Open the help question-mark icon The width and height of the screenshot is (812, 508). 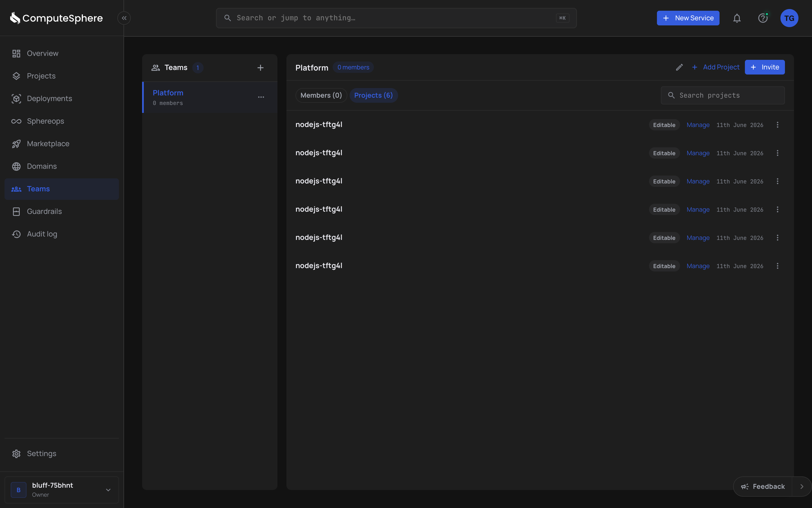point(763,18)
